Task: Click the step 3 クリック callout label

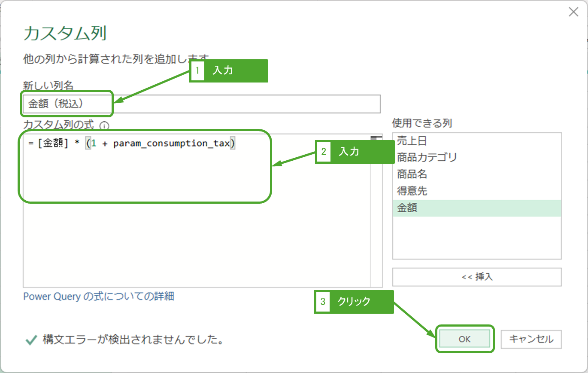Action: [x=354, y=302]
